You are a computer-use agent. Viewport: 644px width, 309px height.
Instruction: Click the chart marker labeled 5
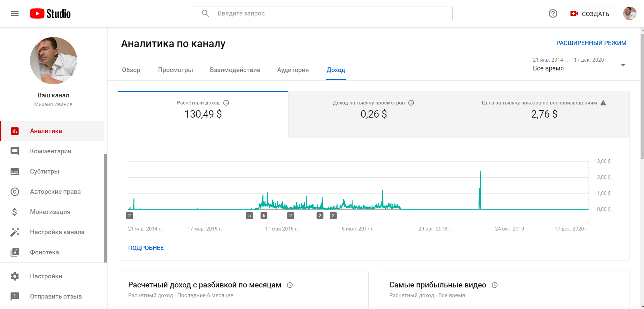pyautogui.click(x=249, y=216)
